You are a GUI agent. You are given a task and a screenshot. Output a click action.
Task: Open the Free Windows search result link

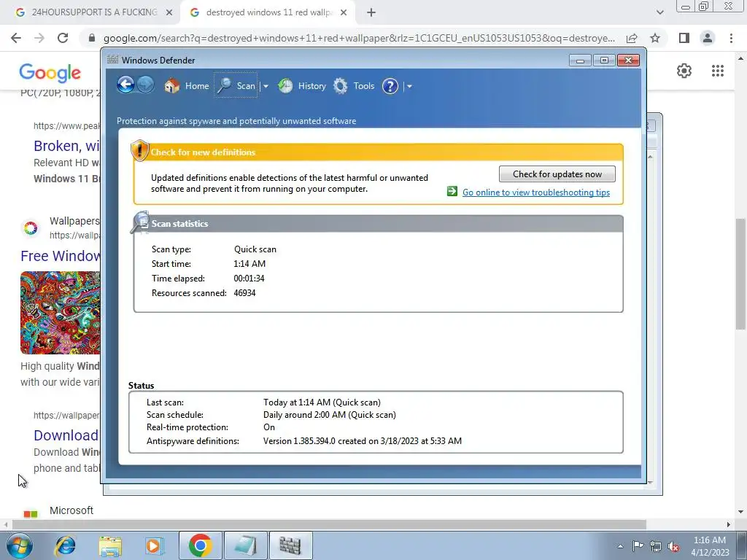[x=60, y=256]
